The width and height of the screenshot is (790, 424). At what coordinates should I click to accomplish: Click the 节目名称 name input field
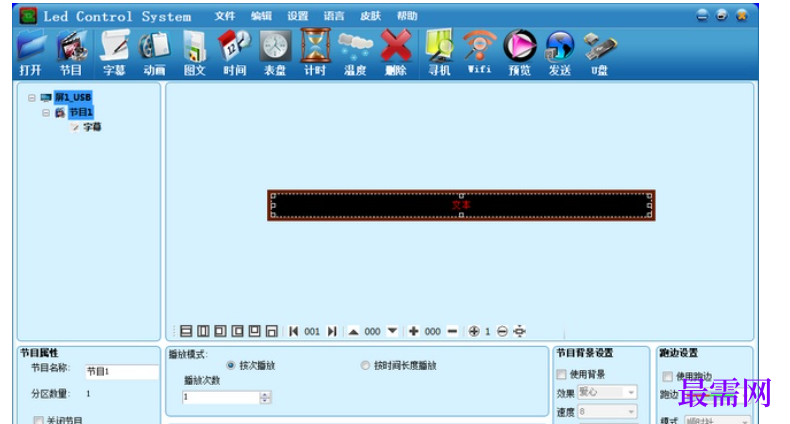point(121,372)
